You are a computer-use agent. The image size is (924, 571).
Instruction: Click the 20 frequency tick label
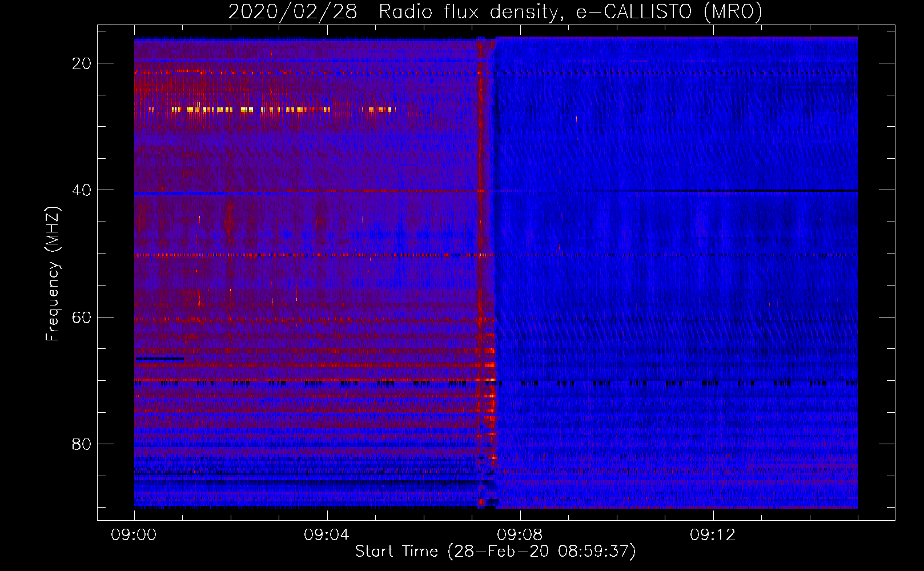click(82, 63)
